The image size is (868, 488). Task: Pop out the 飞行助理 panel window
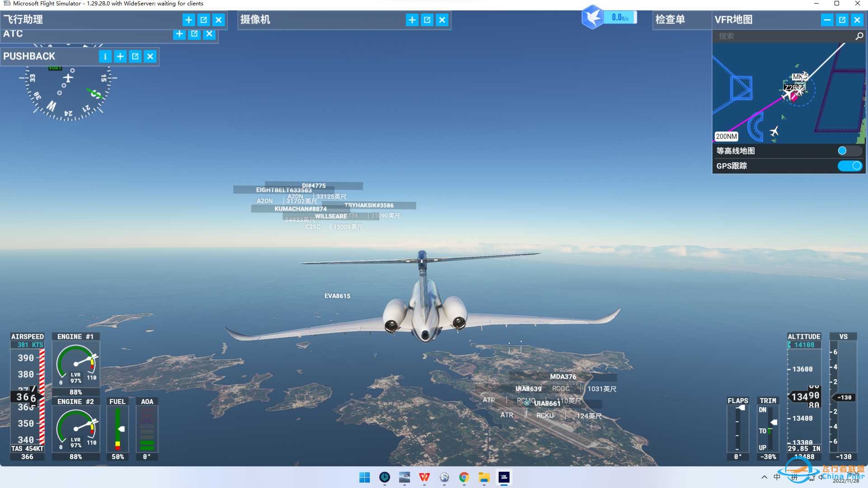click(x=203, y=20)
